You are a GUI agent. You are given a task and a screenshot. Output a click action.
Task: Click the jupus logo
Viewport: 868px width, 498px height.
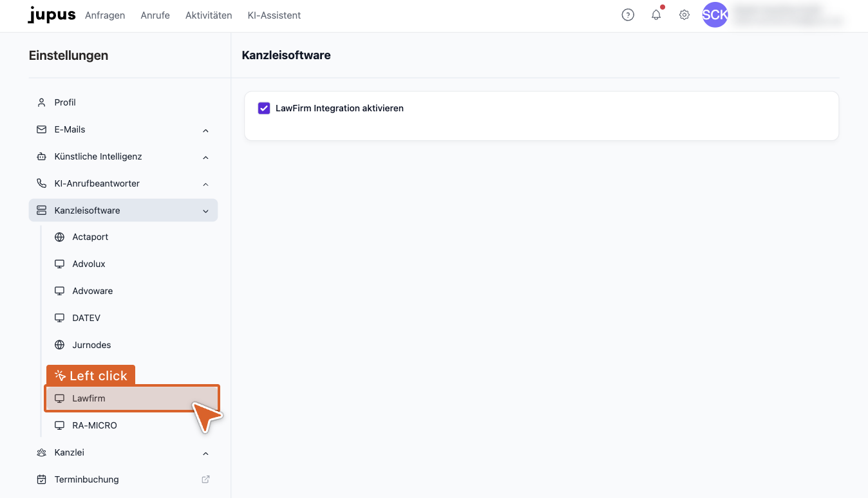52,15
